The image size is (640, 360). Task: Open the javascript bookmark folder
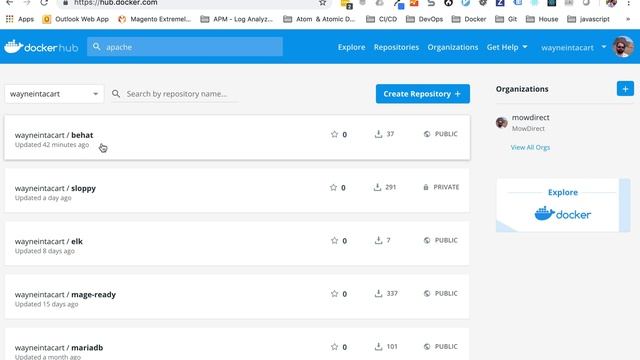589,19
